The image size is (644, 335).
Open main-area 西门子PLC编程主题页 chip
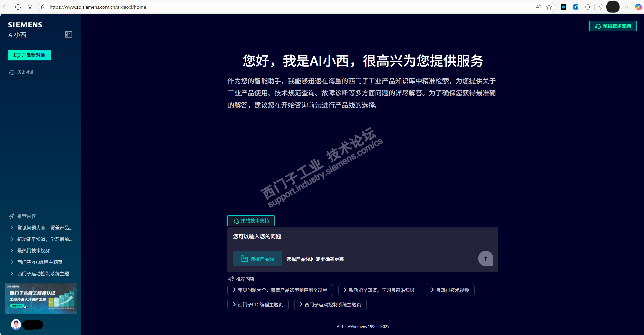click(x=258, y=305)
